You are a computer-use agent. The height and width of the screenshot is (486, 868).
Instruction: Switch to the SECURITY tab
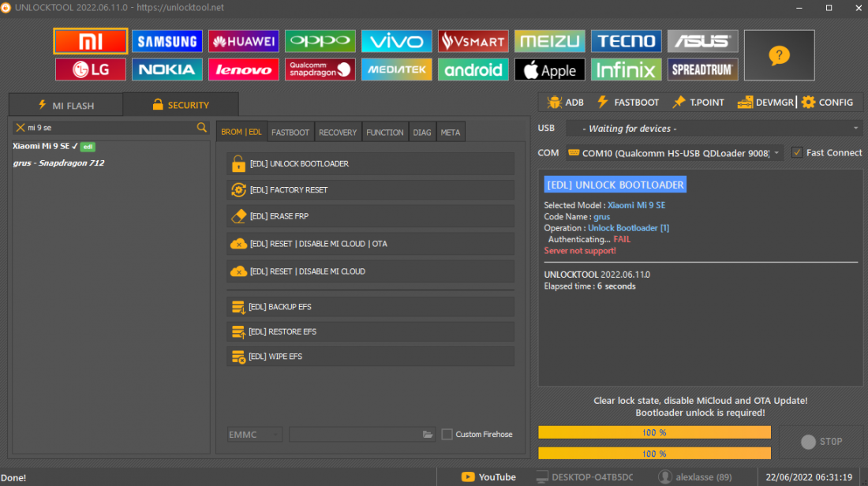pyautogui.click(x=181, y=105)
